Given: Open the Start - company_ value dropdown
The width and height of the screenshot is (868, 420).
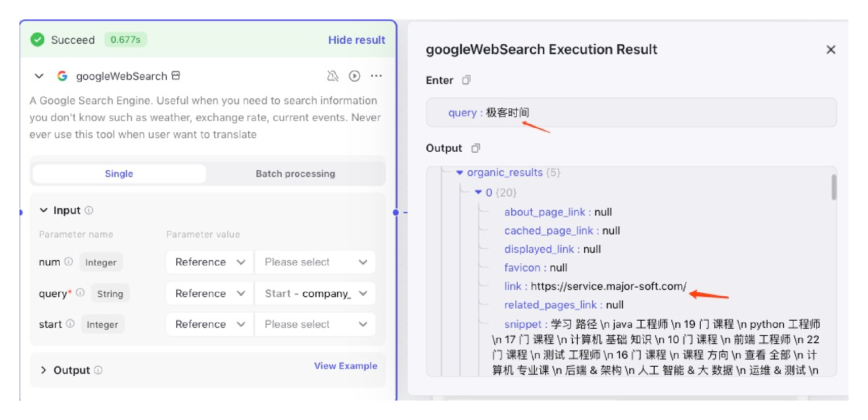Looking at the screenshot, I should 315,294.
